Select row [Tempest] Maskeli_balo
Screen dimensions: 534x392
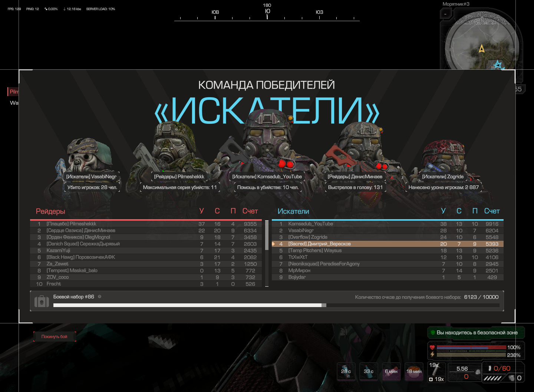tap(146, 271)
